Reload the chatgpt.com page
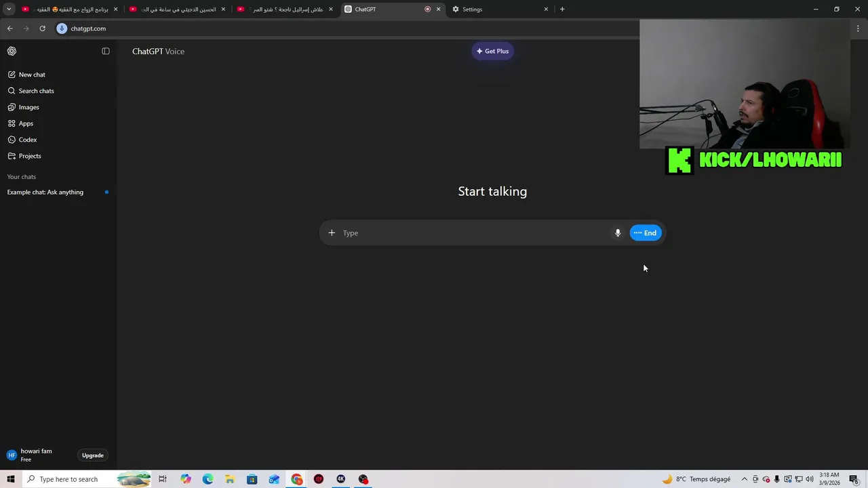The height and width of the screenshot is (488, 868). pos(42,28)
